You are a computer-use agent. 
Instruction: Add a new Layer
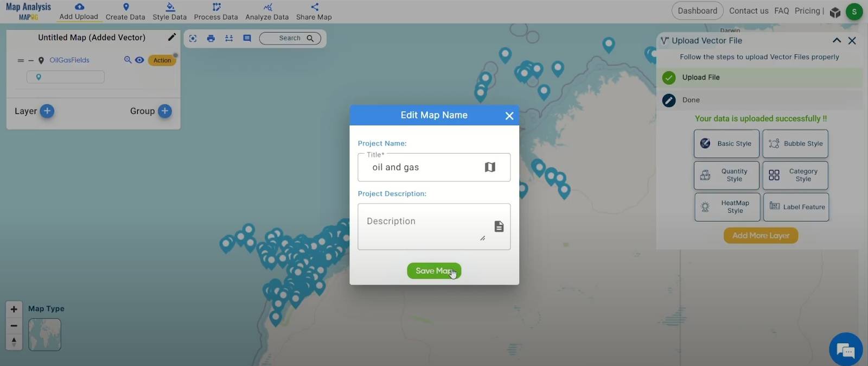(x=47, y=111)
